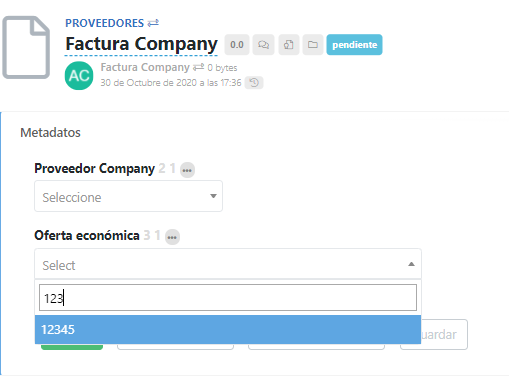Edit the Factura Company title
Viewport: 509px width, 385px height.
tap(142, 44)
